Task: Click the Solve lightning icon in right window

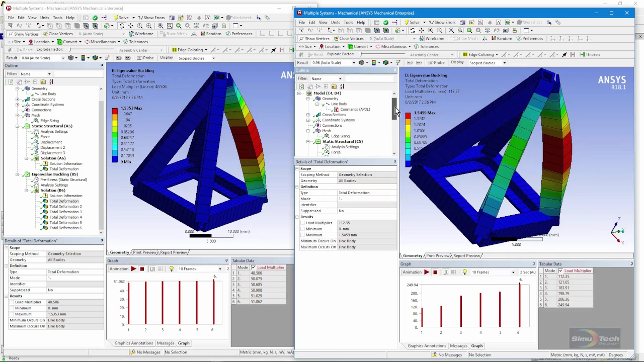Action: 406,22
